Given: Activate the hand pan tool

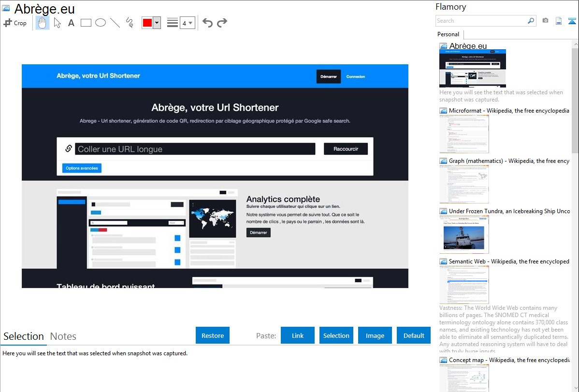Looking at the screenshot, I should coord(42,23).
